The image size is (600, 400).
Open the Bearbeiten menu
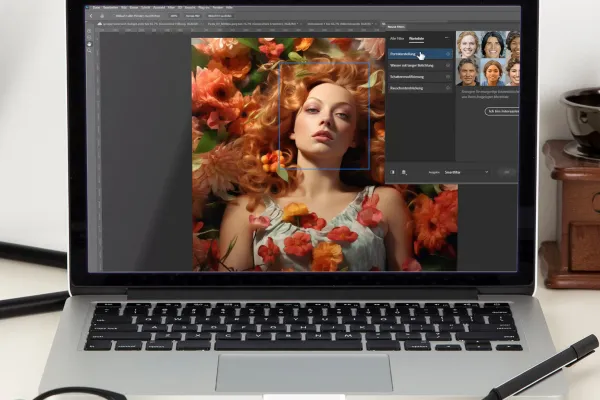click(111, 7)
